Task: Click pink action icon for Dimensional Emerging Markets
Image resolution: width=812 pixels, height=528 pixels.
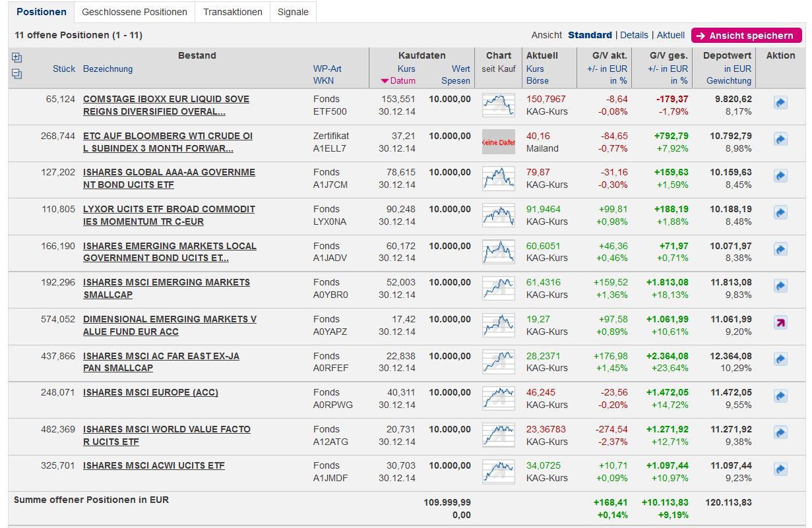Action: click(780, 323)
